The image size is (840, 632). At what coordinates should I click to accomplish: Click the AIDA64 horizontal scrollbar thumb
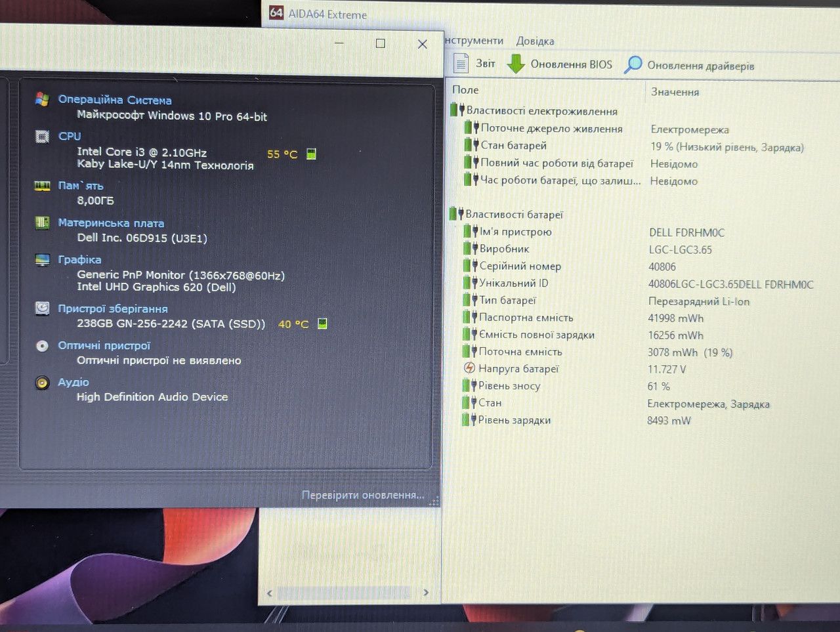point(344,593)
